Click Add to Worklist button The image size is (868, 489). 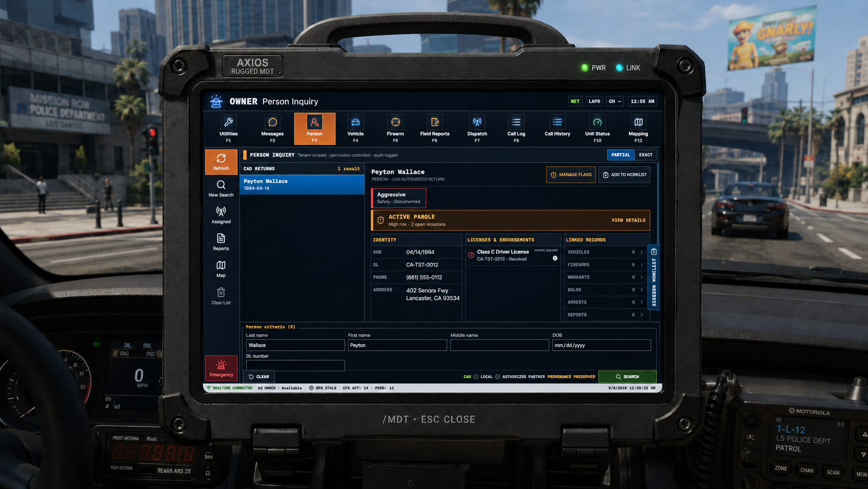click(625, 175)
